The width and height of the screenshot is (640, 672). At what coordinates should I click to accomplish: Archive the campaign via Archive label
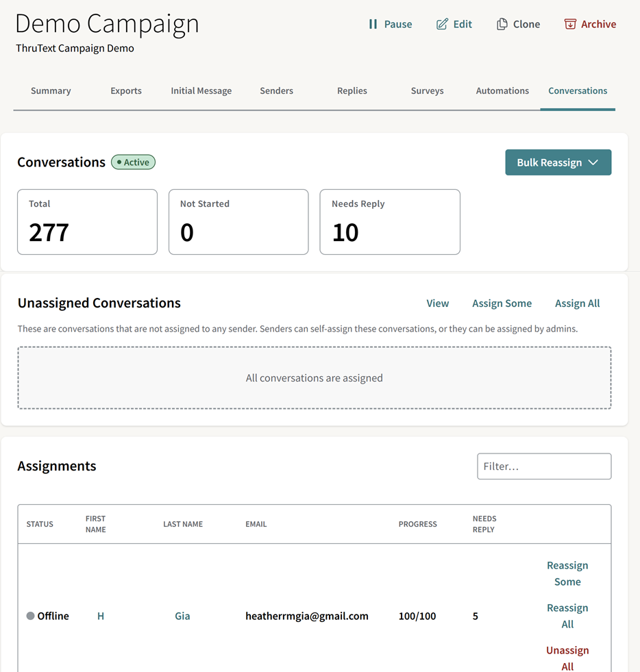tap(598, 24)
